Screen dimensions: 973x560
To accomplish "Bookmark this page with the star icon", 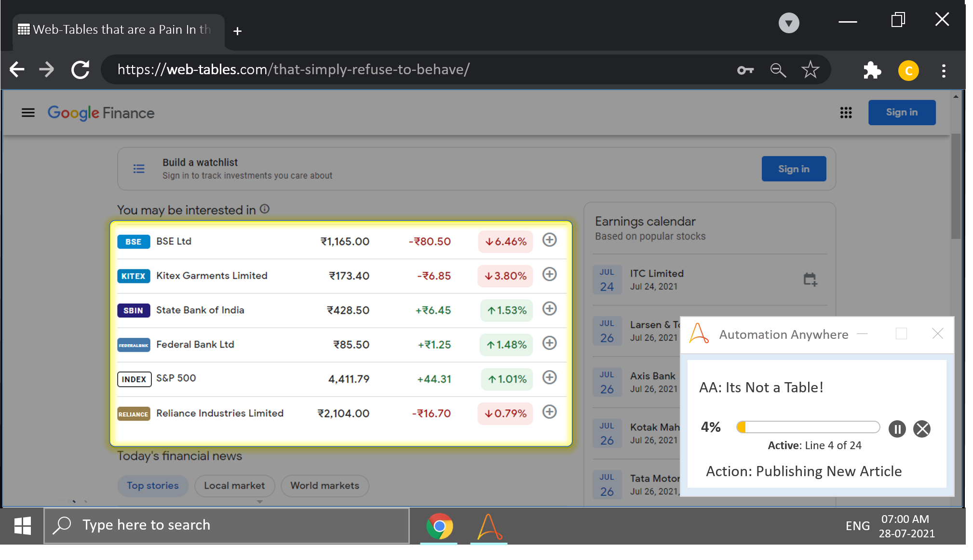I will [x=810, y=70].
